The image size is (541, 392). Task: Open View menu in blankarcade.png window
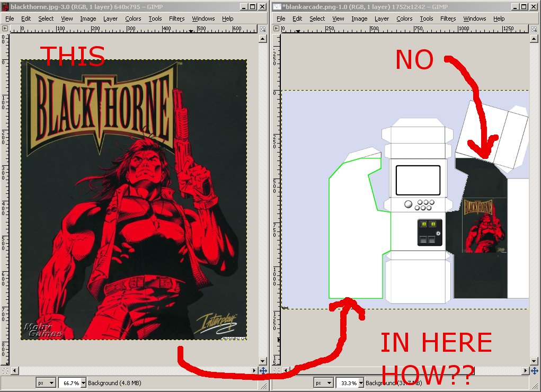[x=338, y=19]
